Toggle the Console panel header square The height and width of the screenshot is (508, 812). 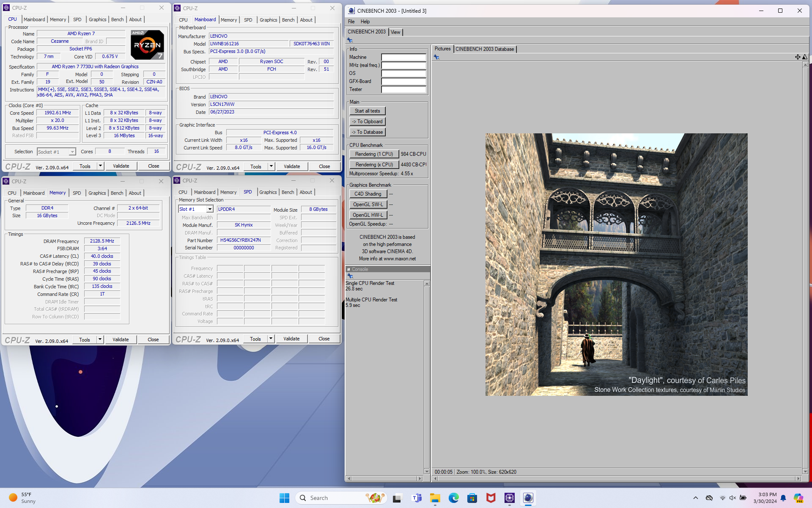[349, 269]
